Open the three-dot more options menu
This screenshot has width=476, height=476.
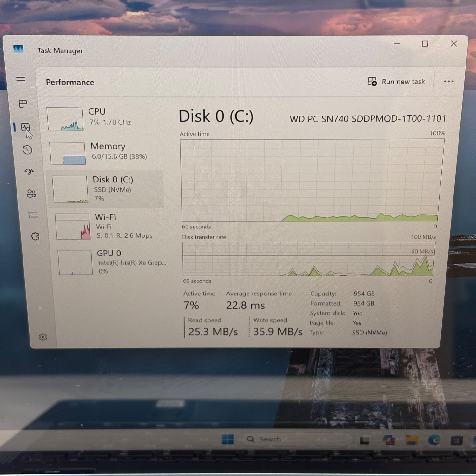tap(448, 82)
